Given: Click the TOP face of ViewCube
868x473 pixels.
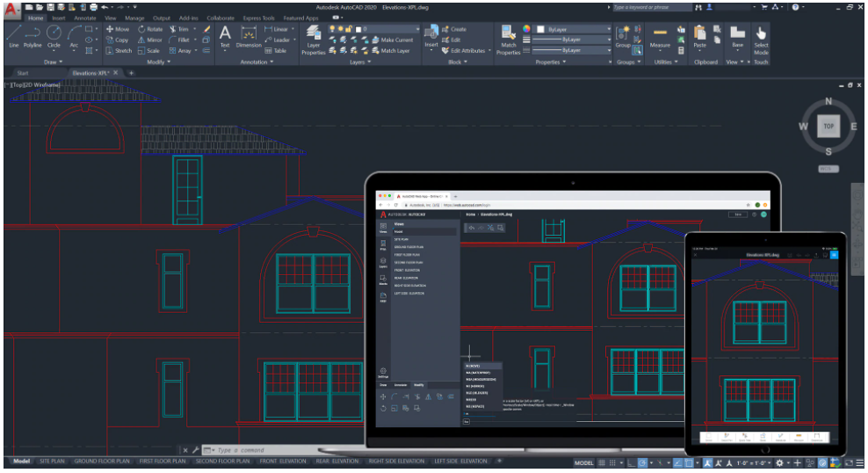Looking at the screenshot, I should tap(828, 127).
